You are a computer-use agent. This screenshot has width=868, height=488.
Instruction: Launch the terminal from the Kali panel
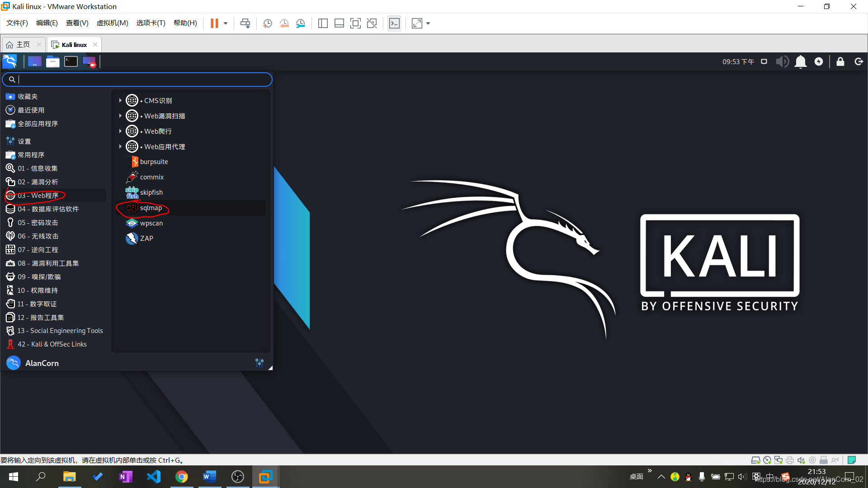71,61
